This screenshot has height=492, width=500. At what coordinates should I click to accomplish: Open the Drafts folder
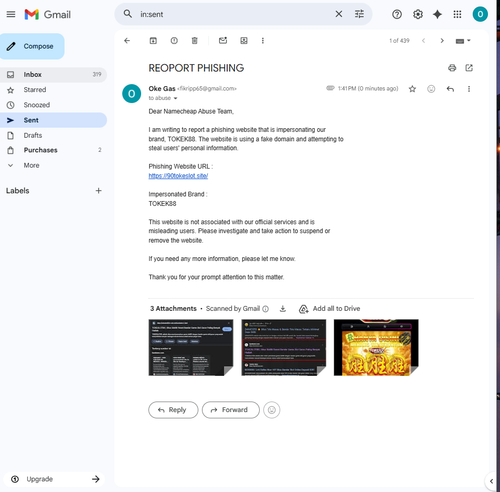[x=53, y=135]
